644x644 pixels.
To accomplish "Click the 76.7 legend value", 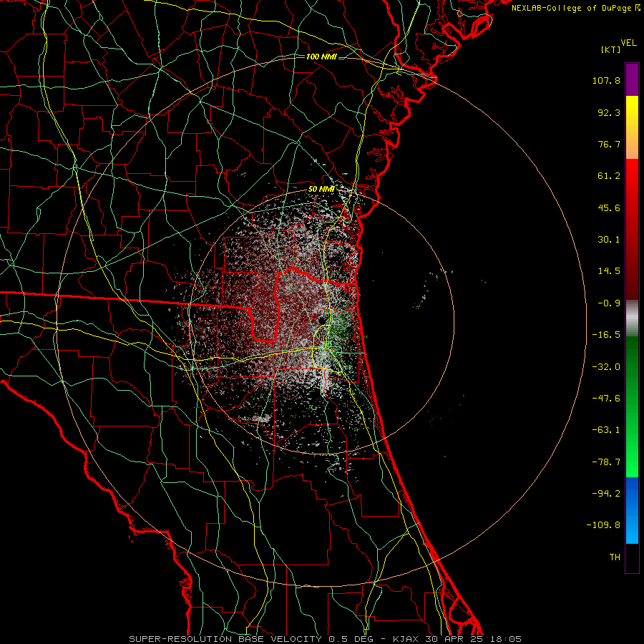I will click(609, 144).
